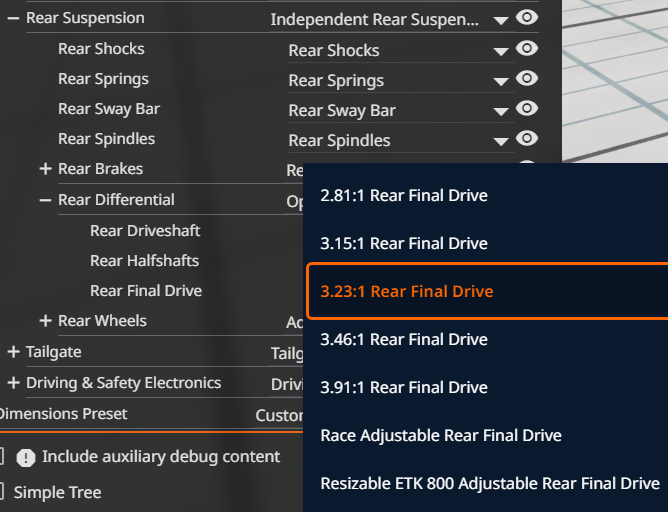668x512 pixels.
Task: Toggle Rear Springs visibility eye icon
Action: 527,78
